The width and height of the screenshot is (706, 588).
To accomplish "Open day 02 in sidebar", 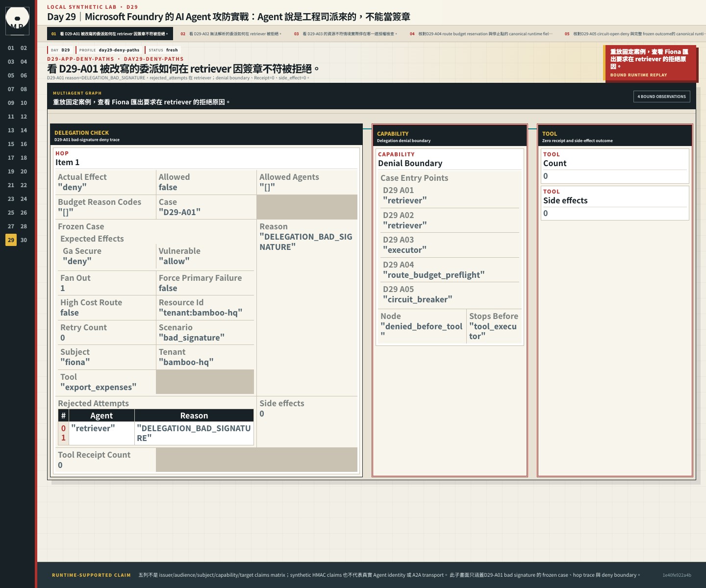I will 24,48.
